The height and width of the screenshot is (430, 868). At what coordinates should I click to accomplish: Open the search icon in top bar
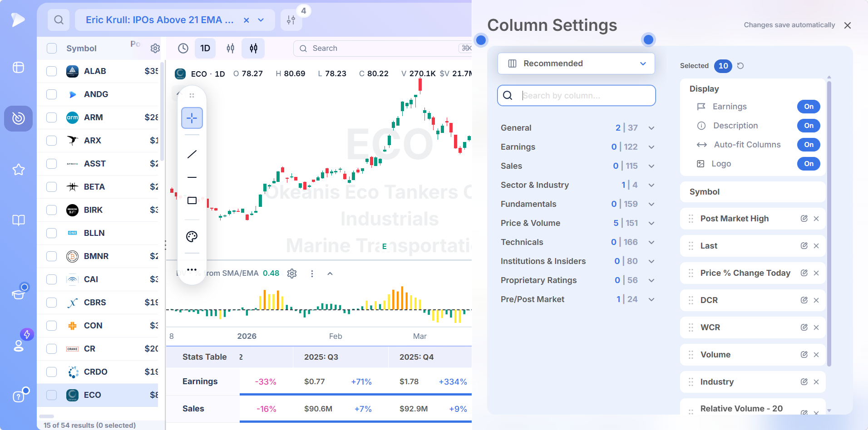click(x=59, y=20)
